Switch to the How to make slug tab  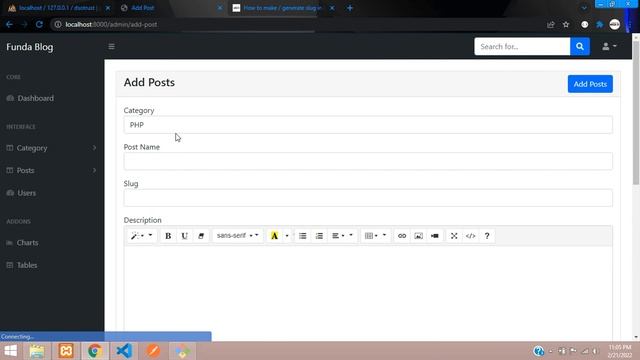[282, 8]
